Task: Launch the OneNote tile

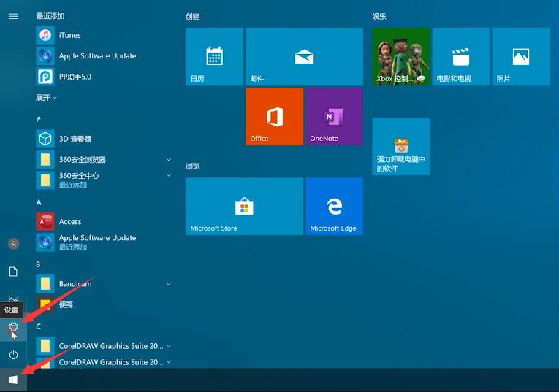Action: tap(335, 116)
